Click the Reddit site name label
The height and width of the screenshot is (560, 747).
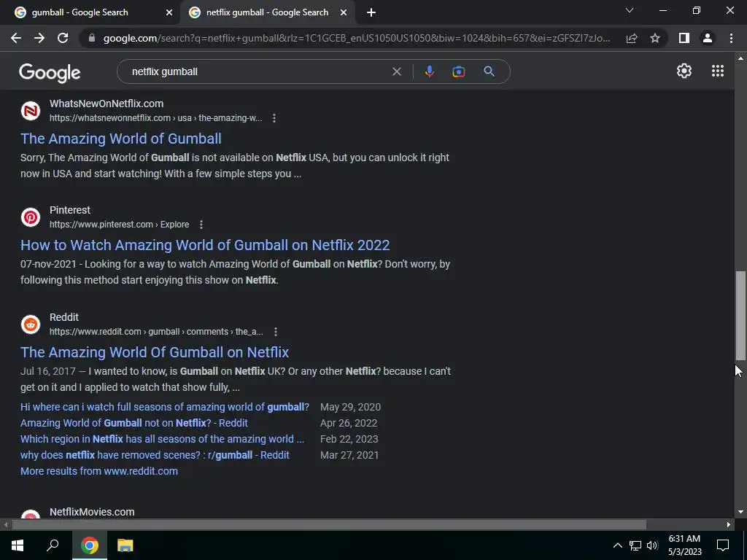coord(64,317)
